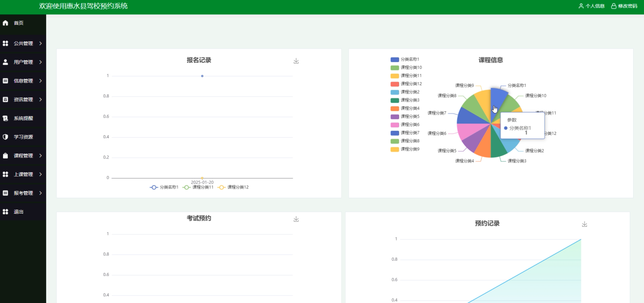Click the person icon beside 用户管理

click(x=5, y=62)
